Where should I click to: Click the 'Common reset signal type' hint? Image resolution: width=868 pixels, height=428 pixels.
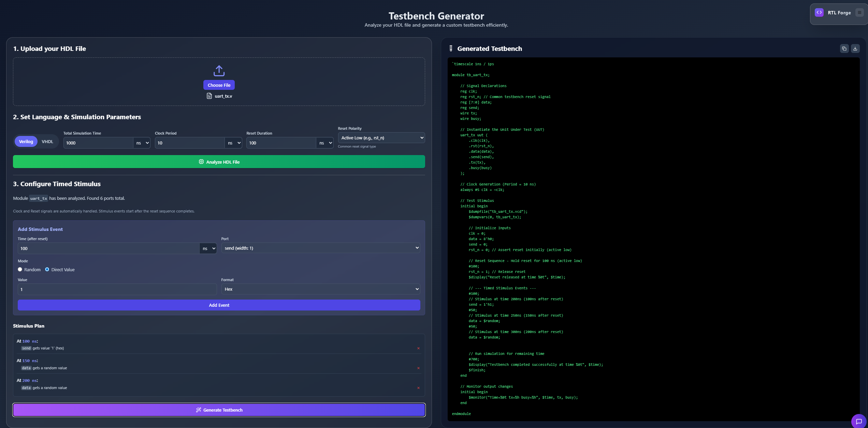point(357,147)
